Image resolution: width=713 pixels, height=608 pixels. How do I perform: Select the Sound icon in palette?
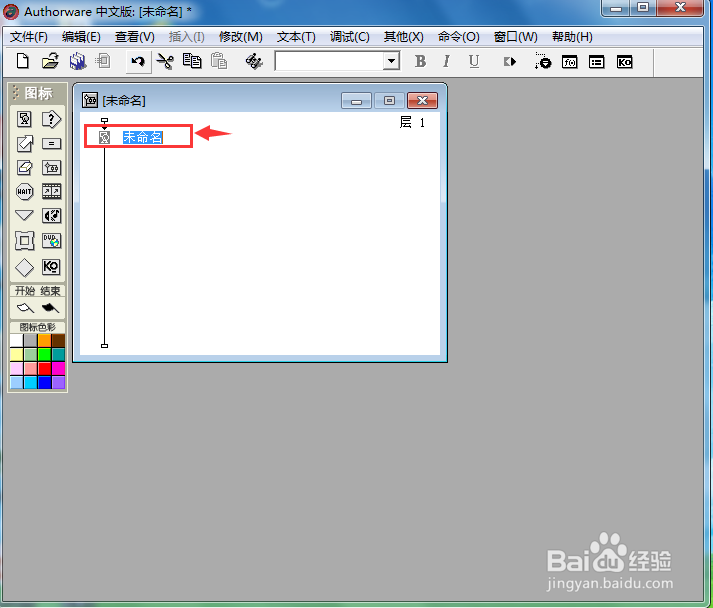coord(51,216)
